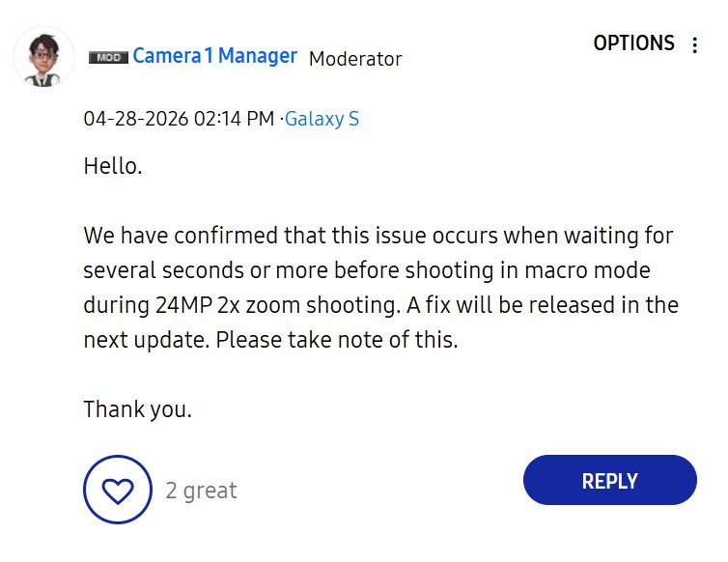The image size is (728, 562).
Task: Click the "Hello." greeting line
Action: pyautogui.click(x=113, y=166)
